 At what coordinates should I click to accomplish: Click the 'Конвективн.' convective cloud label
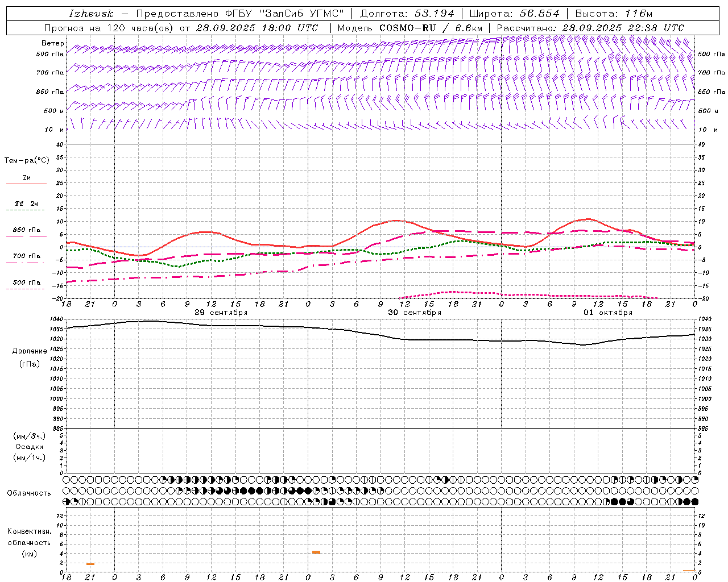pos(29,531)
